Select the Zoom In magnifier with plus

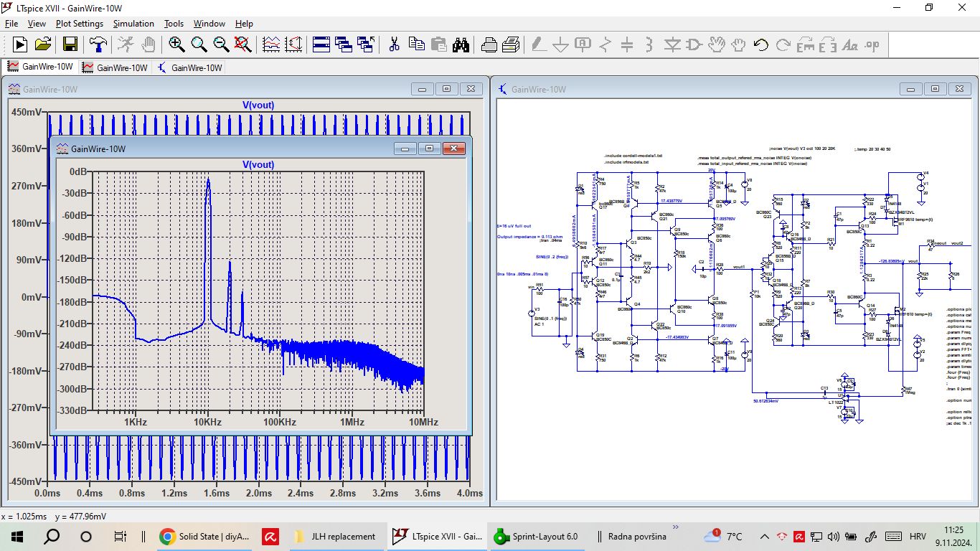[x=176, y=44]
